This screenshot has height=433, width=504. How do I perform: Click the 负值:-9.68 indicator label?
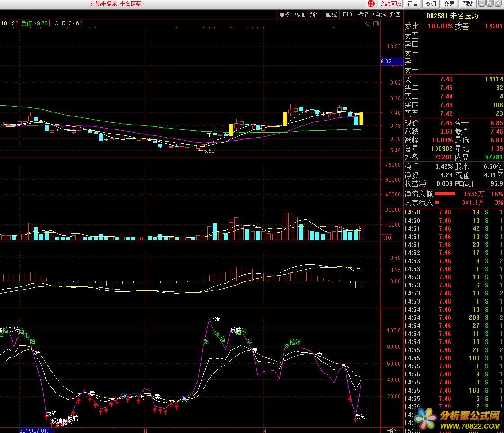(36, 23)
